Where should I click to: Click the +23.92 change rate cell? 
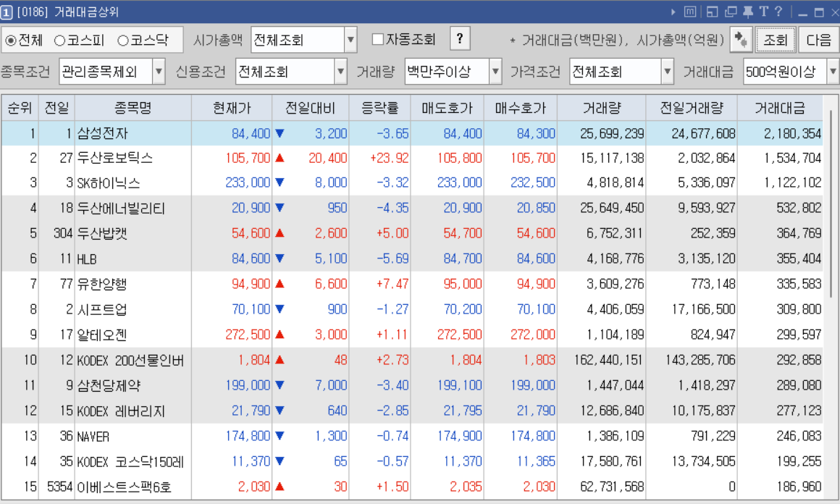(389, 158)
